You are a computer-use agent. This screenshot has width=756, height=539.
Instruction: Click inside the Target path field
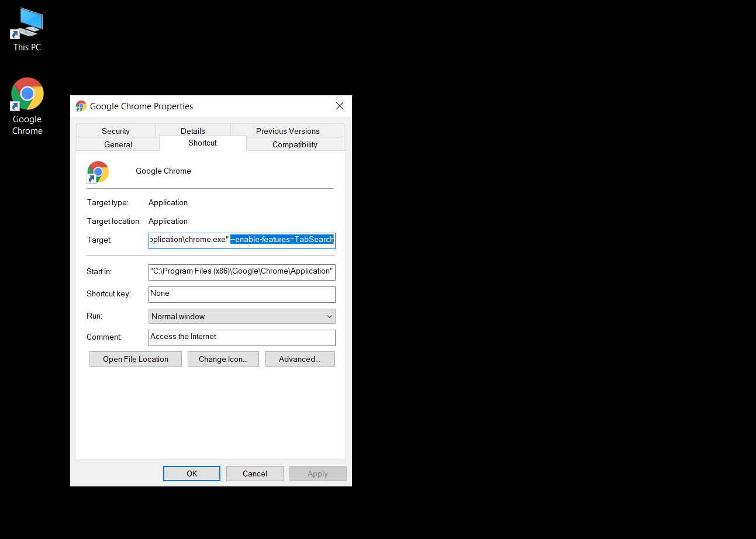click(x=241, y=240)
